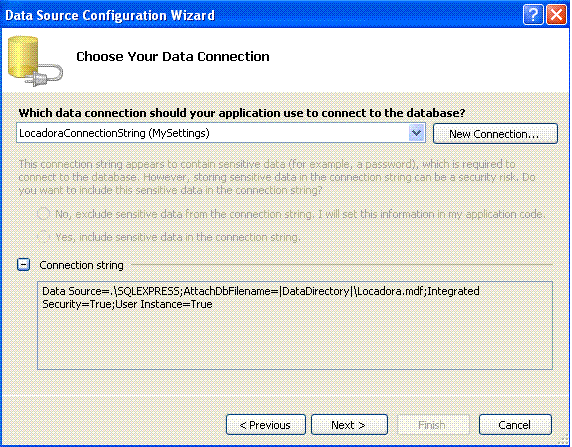Screen dimensions: 572x447
Task: Click the grayed-out Finish button
Action: pos(433,425)
